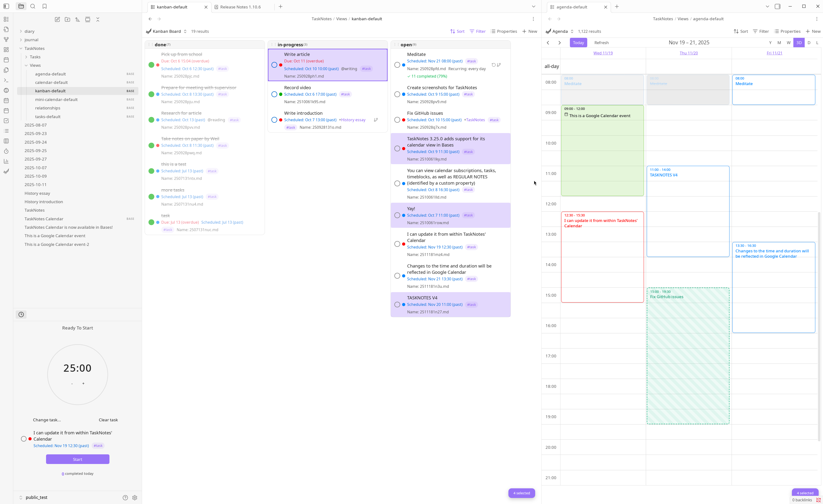Mark the 'Meditate' task as complete
The width and height of the screenshot is (823, 504).
pyautogui.click(x=397, y=64)
